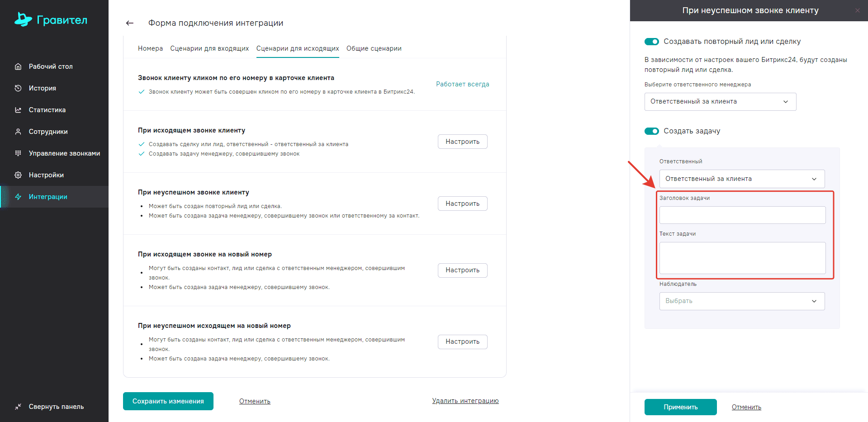
Task: Open Рабочий стол via home icon
Action: click(x=18, y=66)
